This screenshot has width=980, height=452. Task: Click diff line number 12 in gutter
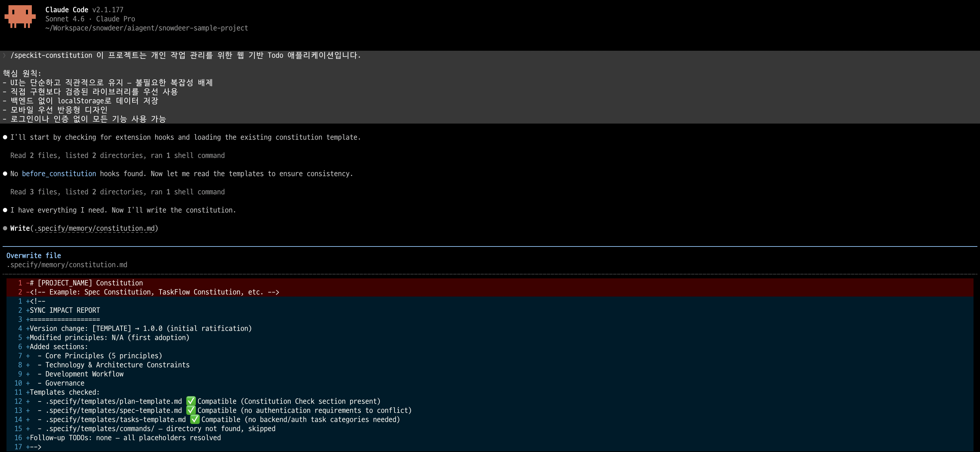point(18,401)
